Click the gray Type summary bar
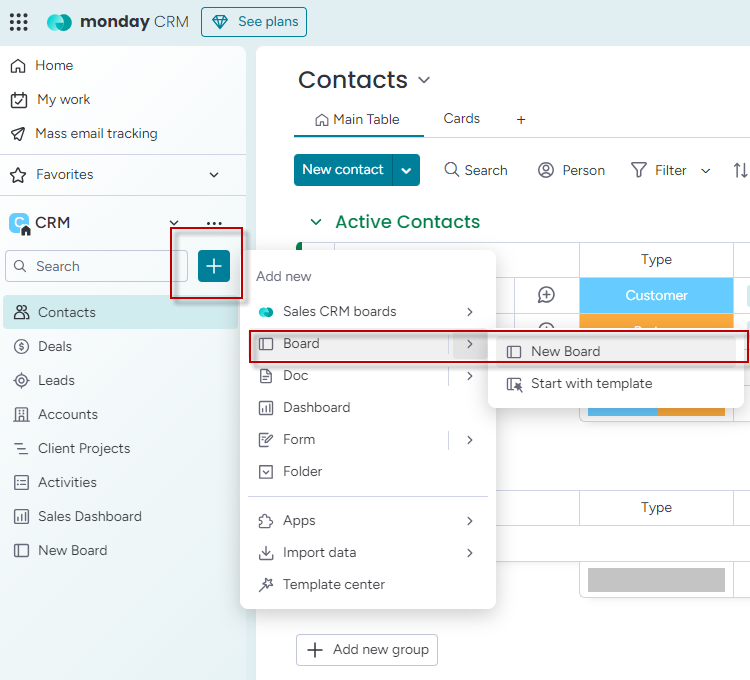 tap(656, 580)
